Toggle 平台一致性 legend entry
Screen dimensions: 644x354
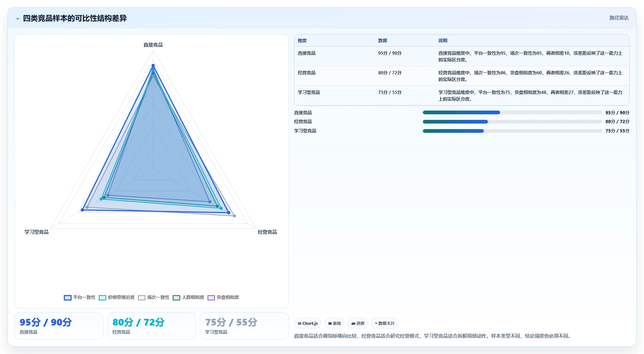click(80, 297)
